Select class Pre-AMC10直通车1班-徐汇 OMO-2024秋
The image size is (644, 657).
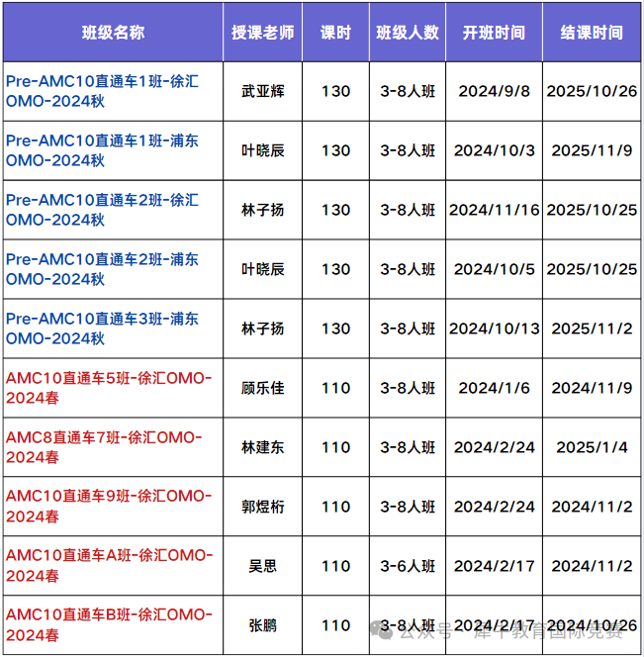[x=102, y=91]
